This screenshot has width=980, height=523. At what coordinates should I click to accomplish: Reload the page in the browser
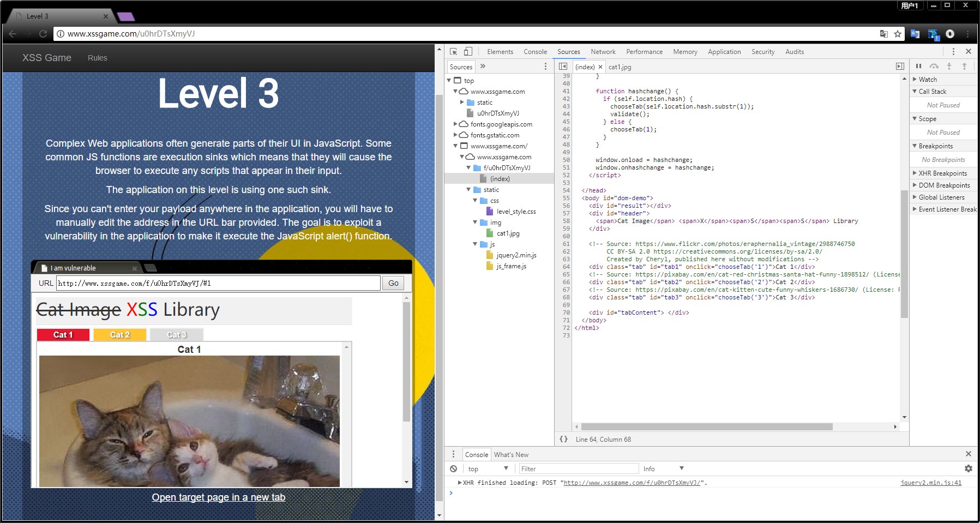tap(43, 34)
